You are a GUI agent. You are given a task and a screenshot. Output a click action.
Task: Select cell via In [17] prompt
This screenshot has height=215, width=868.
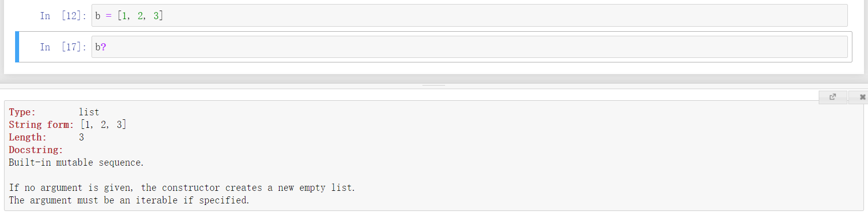pyautogui.click(x=63, y=47)
